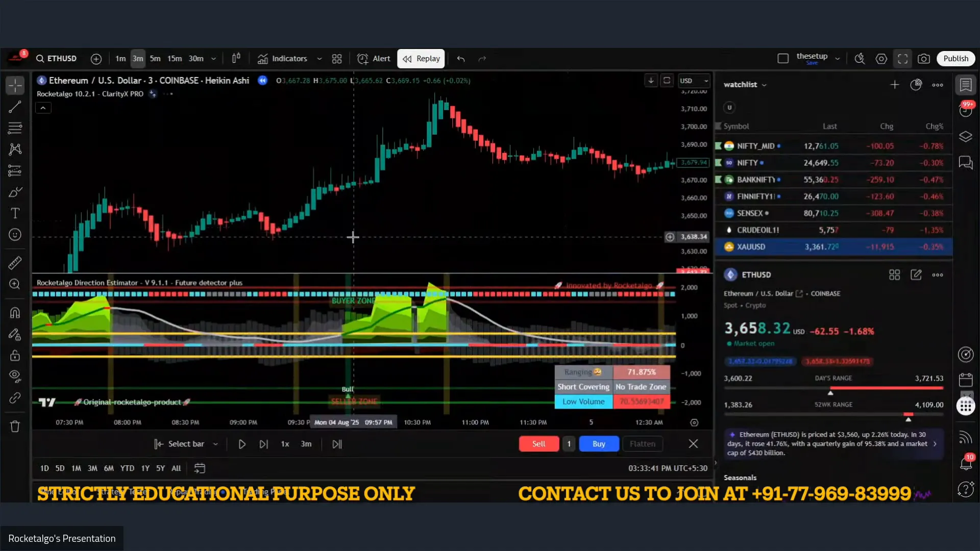Image resolution: width=980 pixels, height=551 pixels.
Task: Select BANKNIFTY in the watchlist
Action: 834,180
